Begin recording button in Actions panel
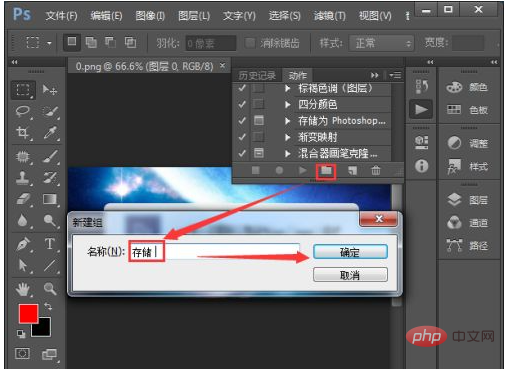The height and width of the screenshot is (369, 505). pyautogui.click(x=279, y=171)
